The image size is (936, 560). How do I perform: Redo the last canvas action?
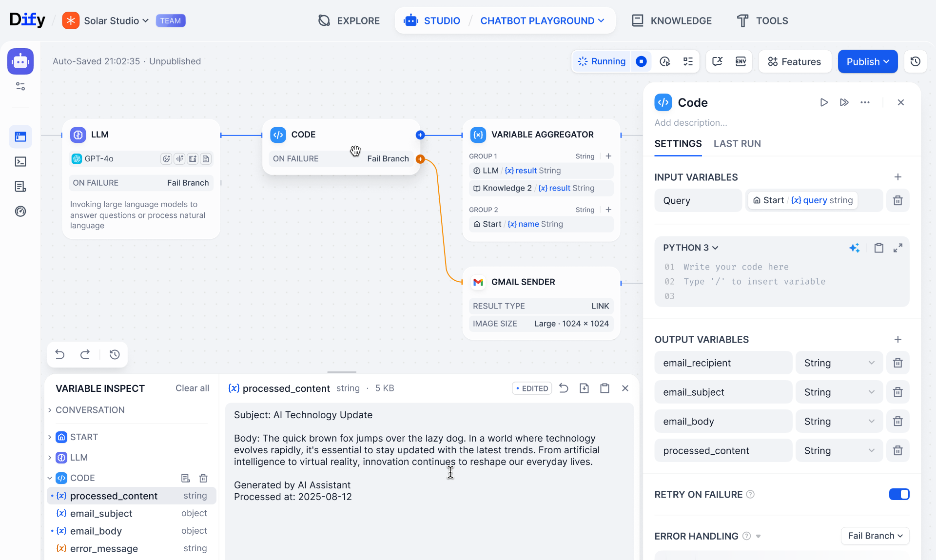click(85, 354)
